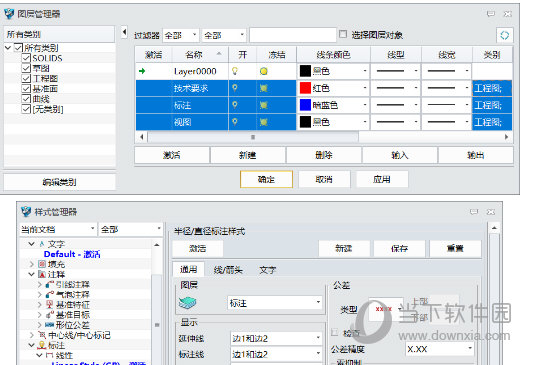
Task: Toggle the 草图 category checkbox
Action: point(26,68)
